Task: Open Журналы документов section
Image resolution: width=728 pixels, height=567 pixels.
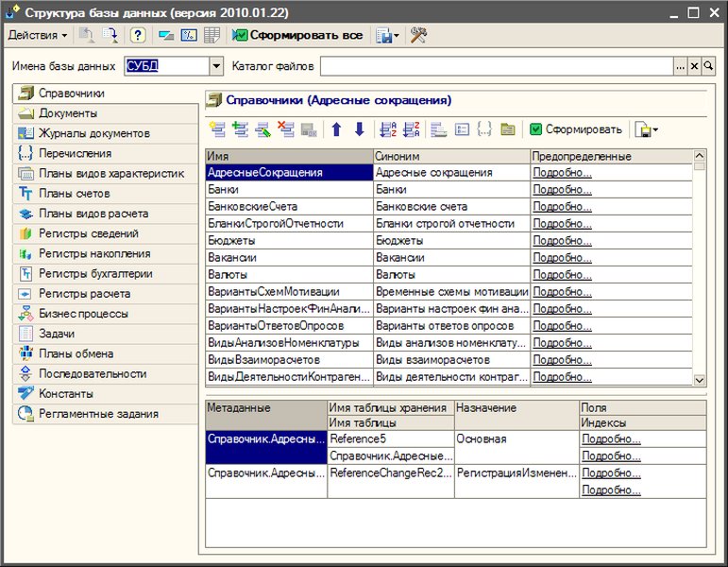Action: pos(106,133)
